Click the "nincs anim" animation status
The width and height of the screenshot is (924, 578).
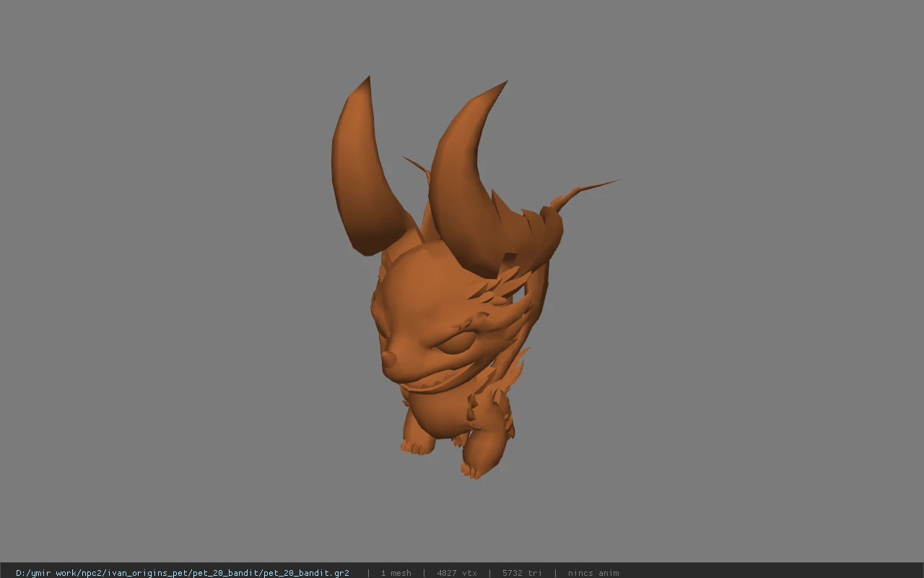pyautogui.click(x=593, y=573)
